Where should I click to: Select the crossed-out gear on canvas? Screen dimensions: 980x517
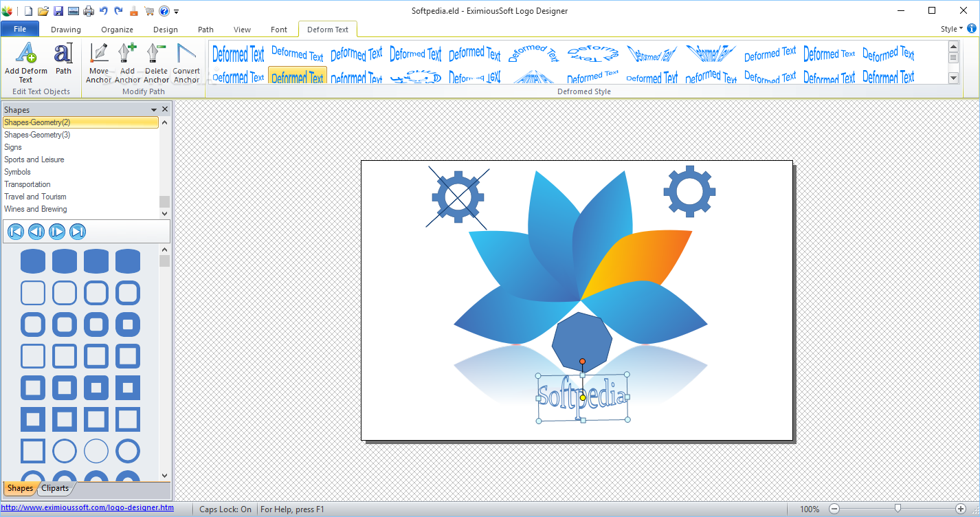(458, 198)
